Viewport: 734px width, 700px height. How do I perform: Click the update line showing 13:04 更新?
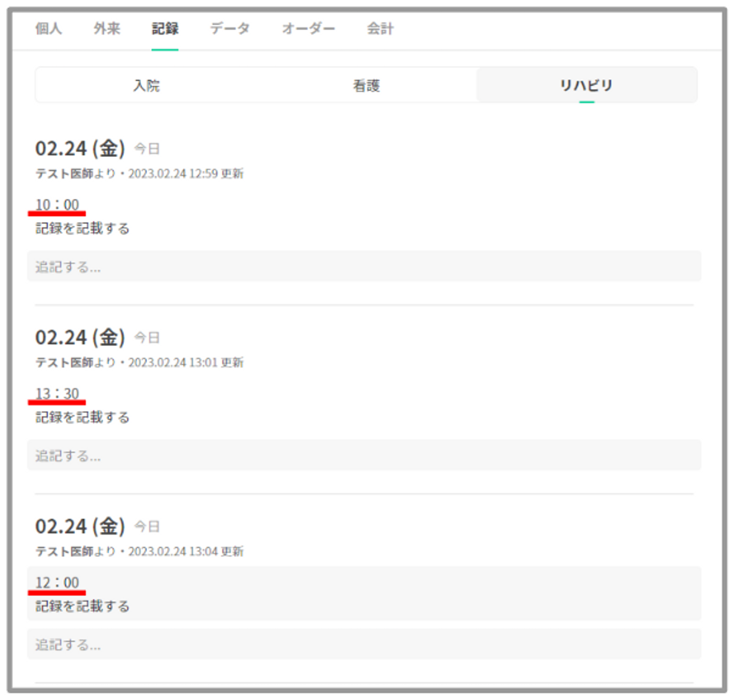coord(139,551)
